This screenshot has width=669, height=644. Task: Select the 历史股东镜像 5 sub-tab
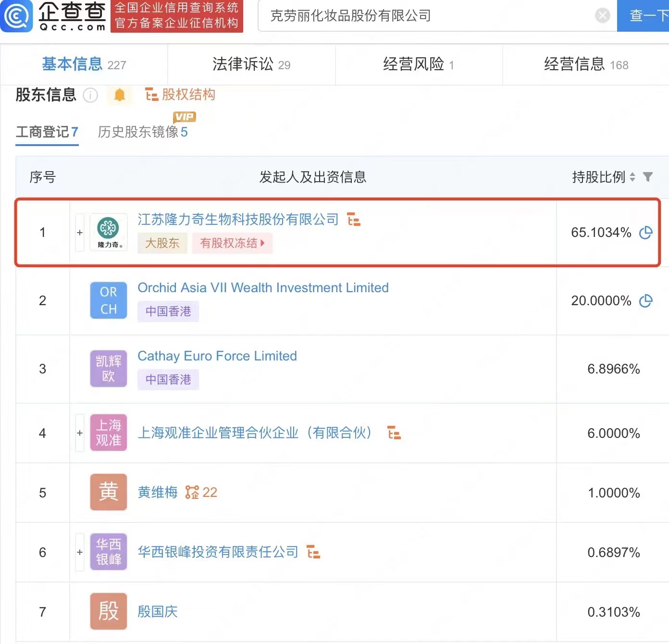click(x=143, y=132)
